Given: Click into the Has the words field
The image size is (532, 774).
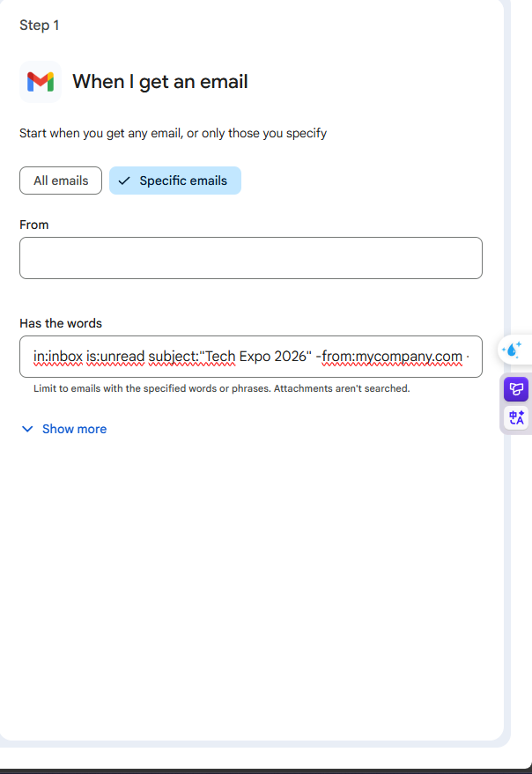Looking at the screenshot, I should [x=250, y=356].
